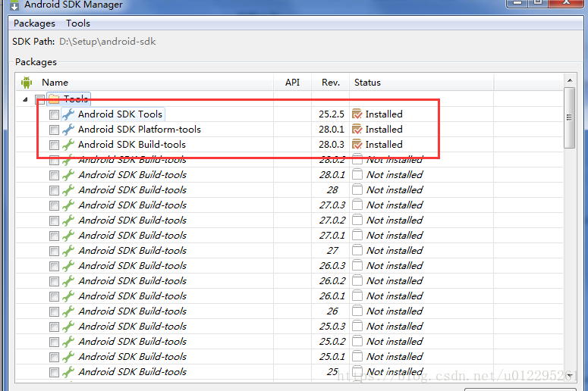
Task: Check Build-tools 28.0.3 checkbox
Action: (55, 145)
